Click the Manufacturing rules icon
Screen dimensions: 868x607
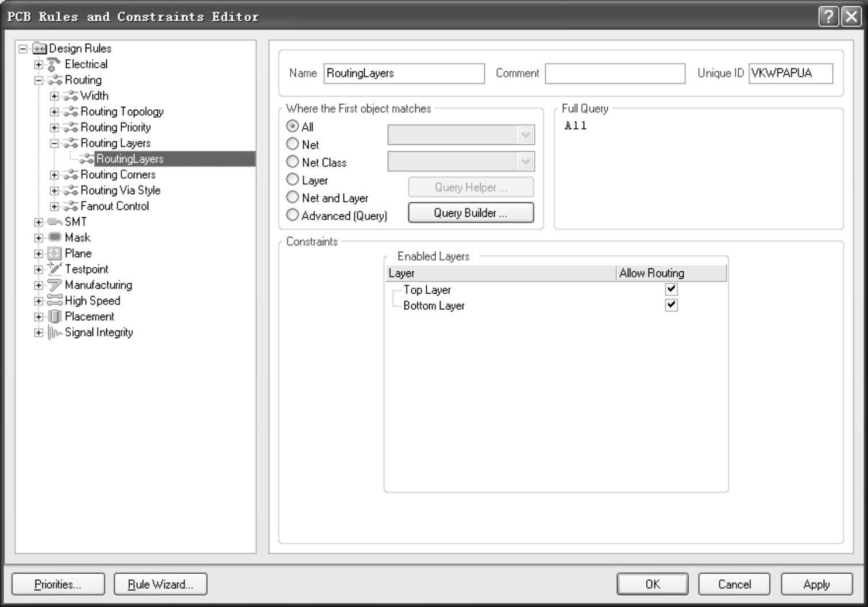coord(55,285)
